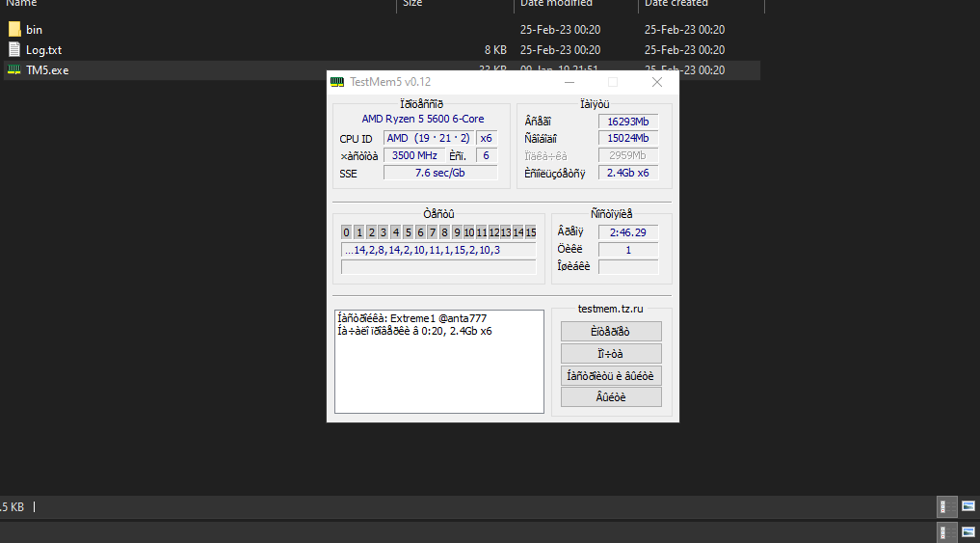This screenshot has width=980, height=543.
Task: Click the cycle count value '1'
Action: (628, 250)
